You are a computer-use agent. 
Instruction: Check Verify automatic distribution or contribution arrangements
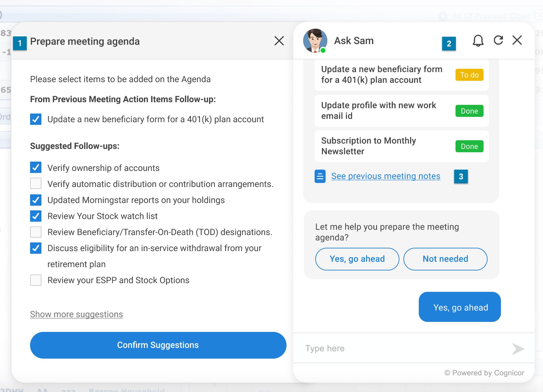36,184
